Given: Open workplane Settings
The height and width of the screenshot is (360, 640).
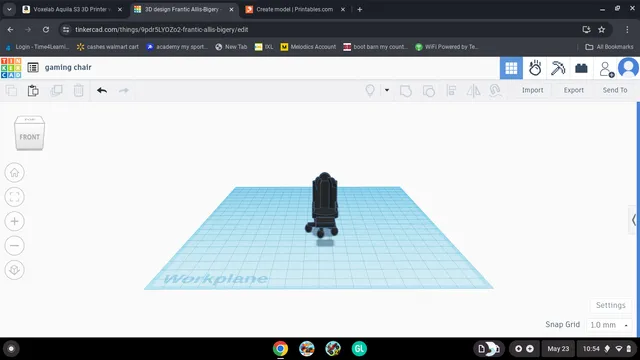Looking at the screenshot, I should click(611, 305).
